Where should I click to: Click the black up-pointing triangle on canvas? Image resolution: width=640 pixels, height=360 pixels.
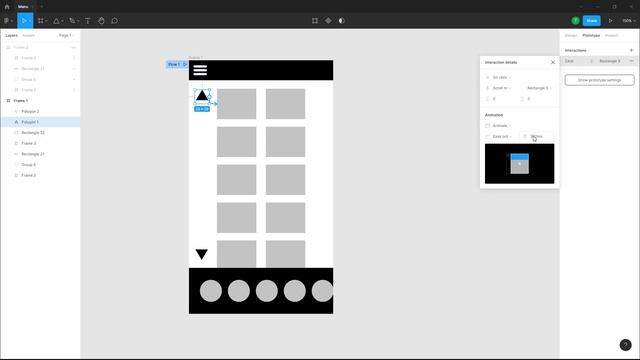[202, 96]
